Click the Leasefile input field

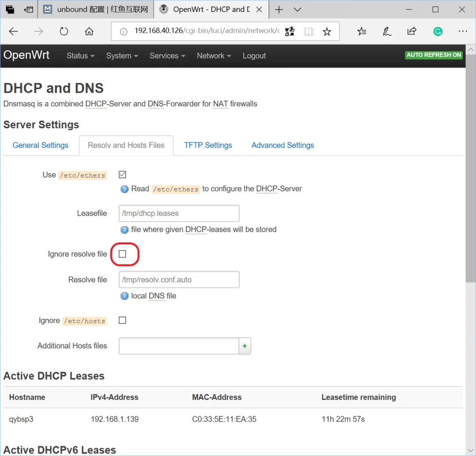click(x=179, y=213)
